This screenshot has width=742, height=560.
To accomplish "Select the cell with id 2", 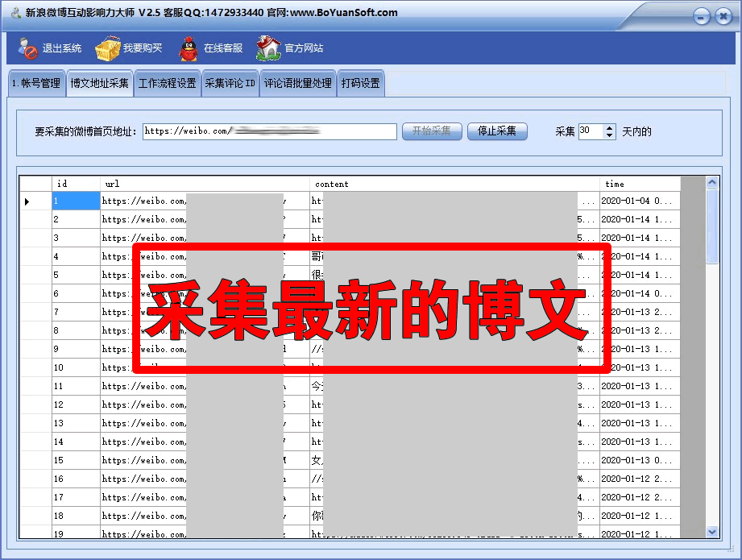I will 76,220.
